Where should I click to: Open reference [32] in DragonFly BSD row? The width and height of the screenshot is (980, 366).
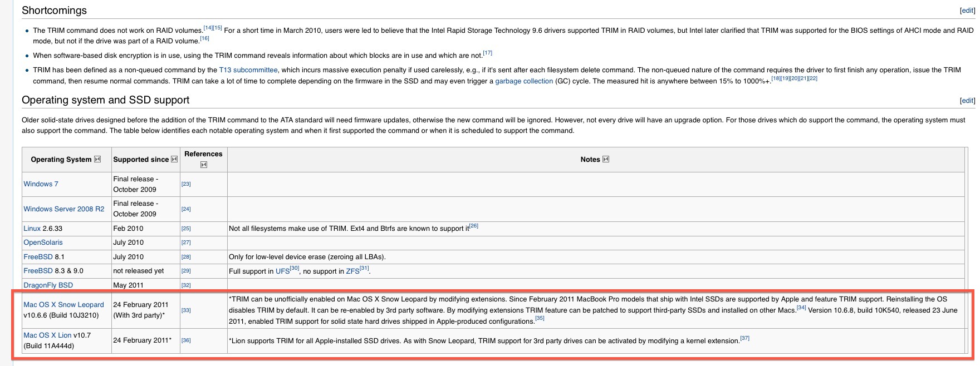point(186,285)
